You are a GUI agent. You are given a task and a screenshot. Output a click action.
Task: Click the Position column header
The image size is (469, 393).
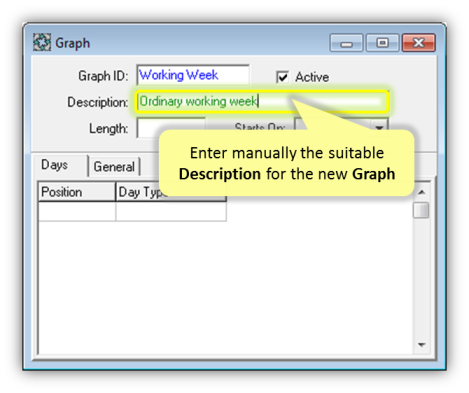pos(77,192)
